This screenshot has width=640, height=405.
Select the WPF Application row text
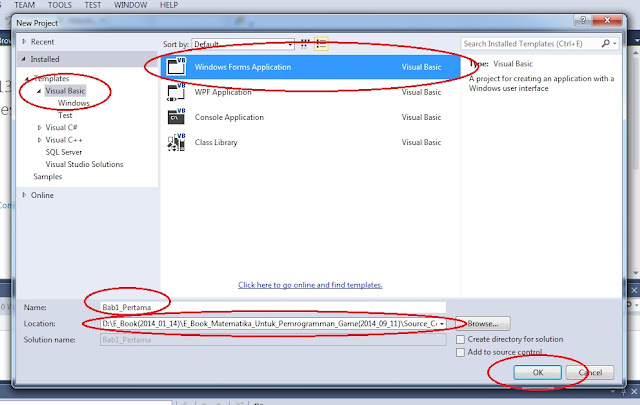[223, 92]
